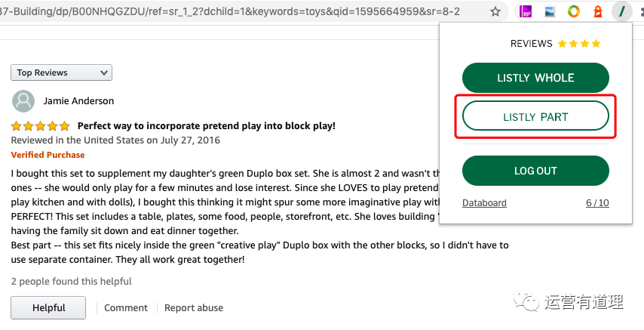Click the five-star rating on review

click(41, 126)
